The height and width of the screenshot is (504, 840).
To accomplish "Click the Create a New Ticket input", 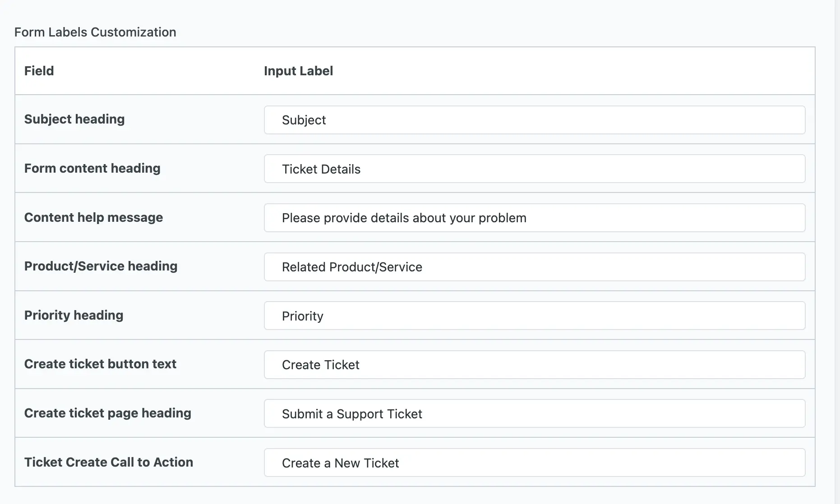I will tap(535, 463).
